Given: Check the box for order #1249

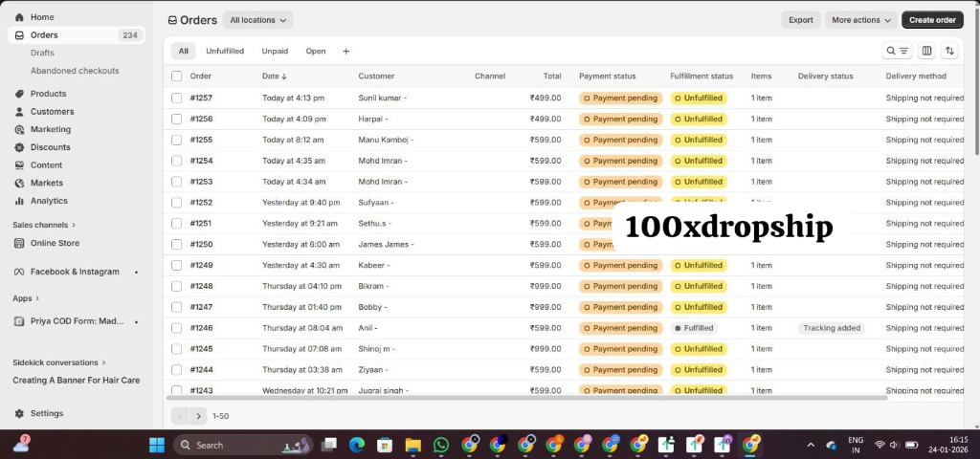Looking at the screenshot, I should tap(177, 266).
